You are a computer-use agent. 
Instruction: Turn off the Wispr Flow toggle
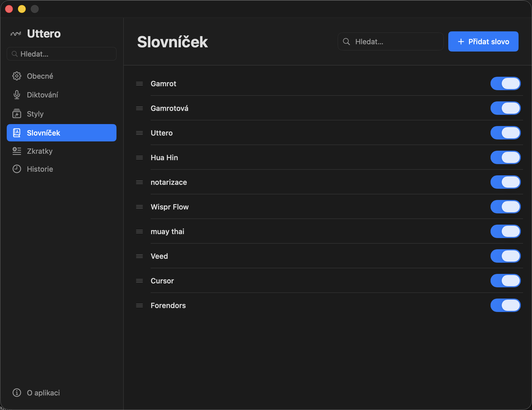(505, 207)
